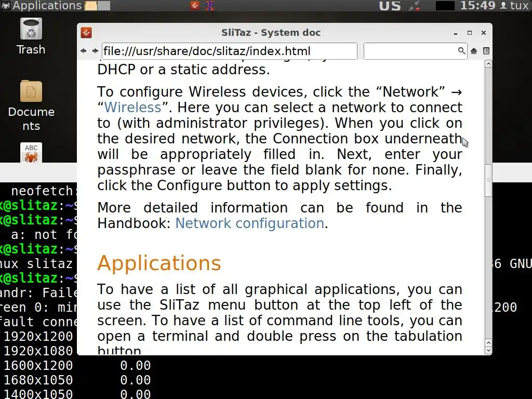This screenshot has height=399, width=532.
Task: Go forward with the browser forward arrow
Action: click(x=96, y=51)
